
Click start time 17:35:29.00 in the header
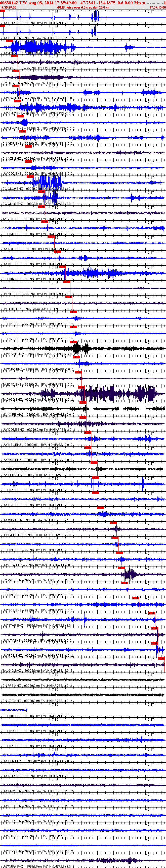click(x=8, y=7)
